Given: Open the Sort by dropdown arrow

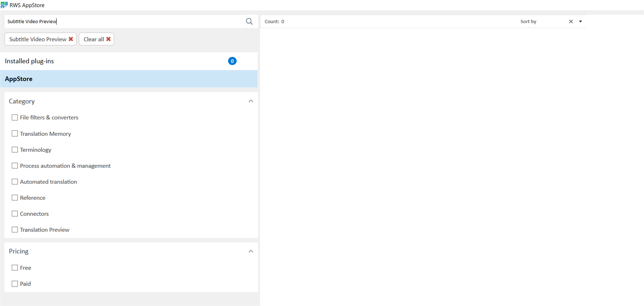Looking at the screenshot, I should tap(580, 21).
